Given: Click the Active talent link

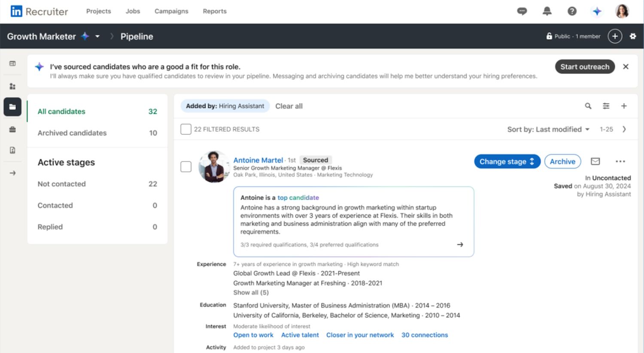Looking at the screenshot, I should [300, 335].
